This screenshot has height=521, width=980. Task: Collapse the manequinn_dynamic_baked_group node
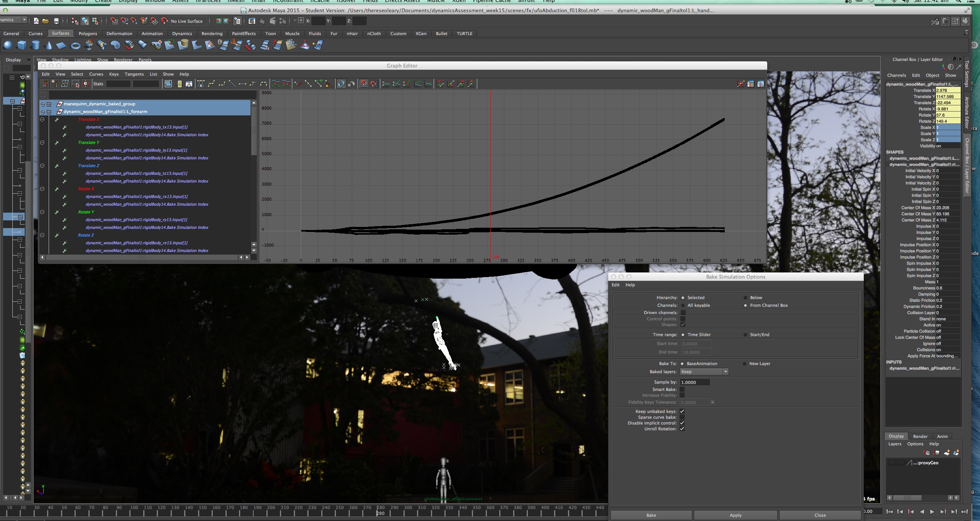[42, 104]
